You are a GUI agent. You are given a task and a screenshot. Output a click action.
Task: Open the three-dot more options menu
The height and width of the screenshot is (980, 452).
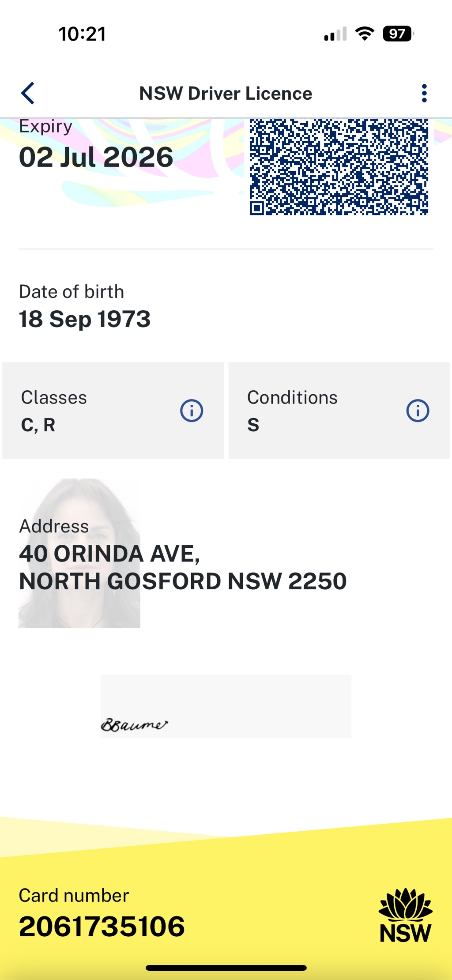(424, 93)
